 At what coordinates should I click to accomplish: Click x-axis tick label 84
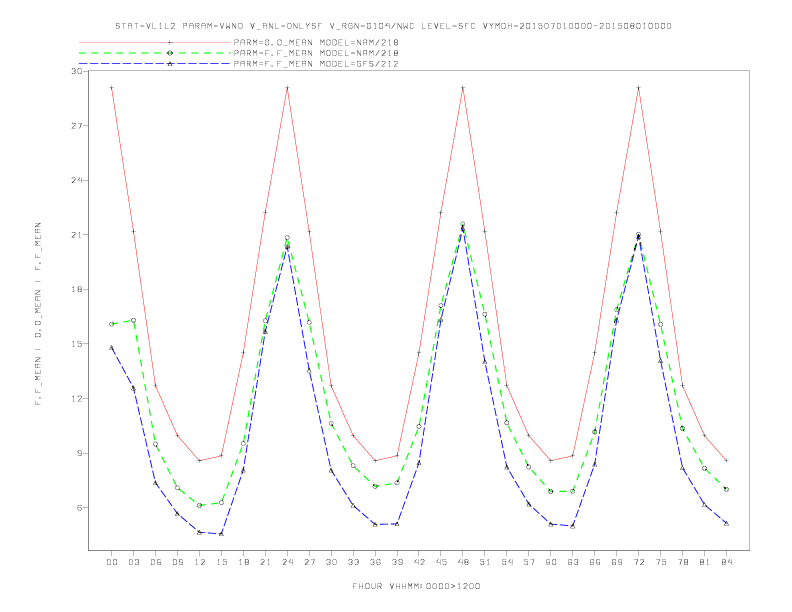(x=726, y=562)
